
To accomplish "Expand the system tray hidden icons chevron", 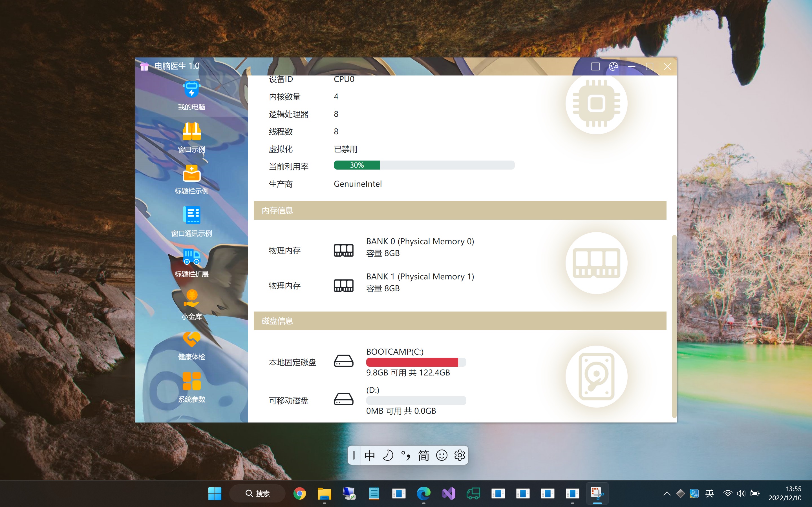I will click(x=667, y=493).
